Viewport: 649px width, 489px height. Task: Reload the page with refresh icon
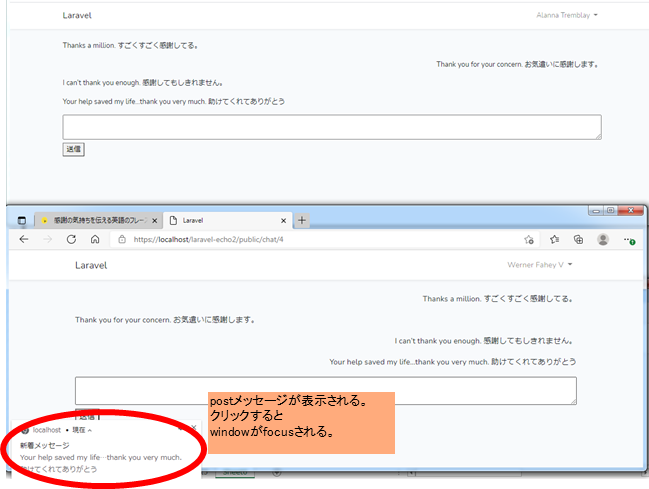pos(71,239)
